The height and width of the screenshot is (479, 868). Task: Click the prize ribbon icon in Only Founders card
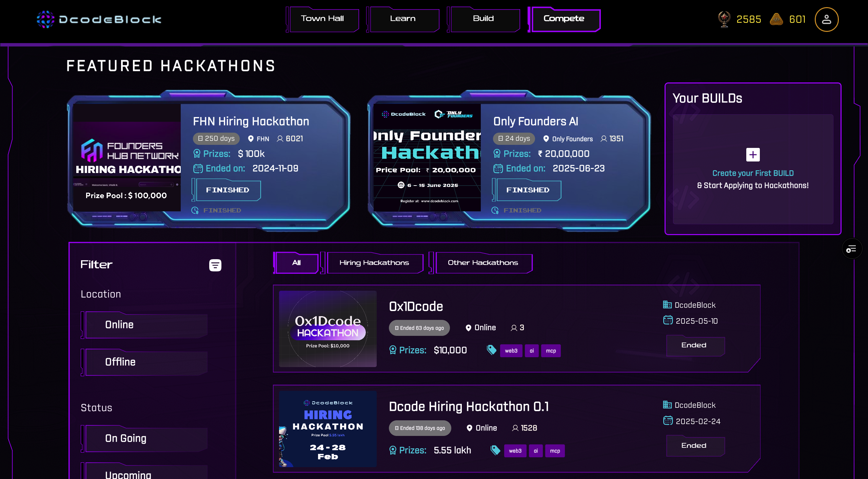497,154
